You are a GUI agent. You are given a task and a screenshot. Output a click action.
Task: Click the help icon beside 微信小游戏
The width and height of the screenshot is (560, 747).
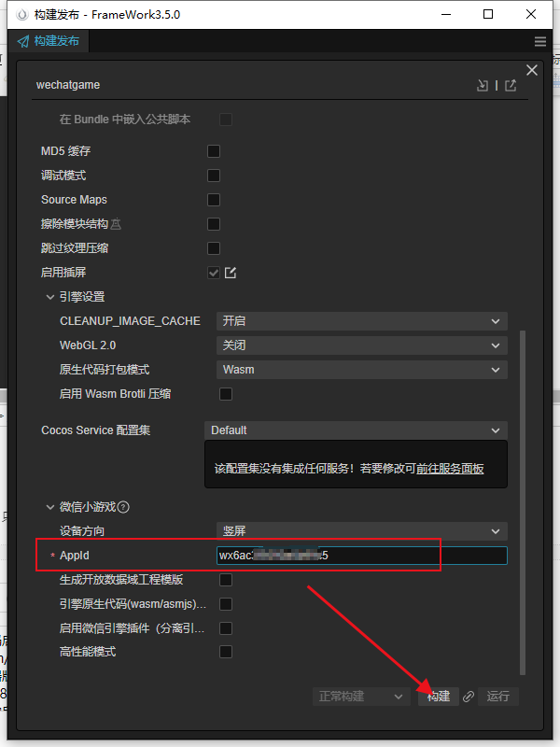click(x=123, y=507)
